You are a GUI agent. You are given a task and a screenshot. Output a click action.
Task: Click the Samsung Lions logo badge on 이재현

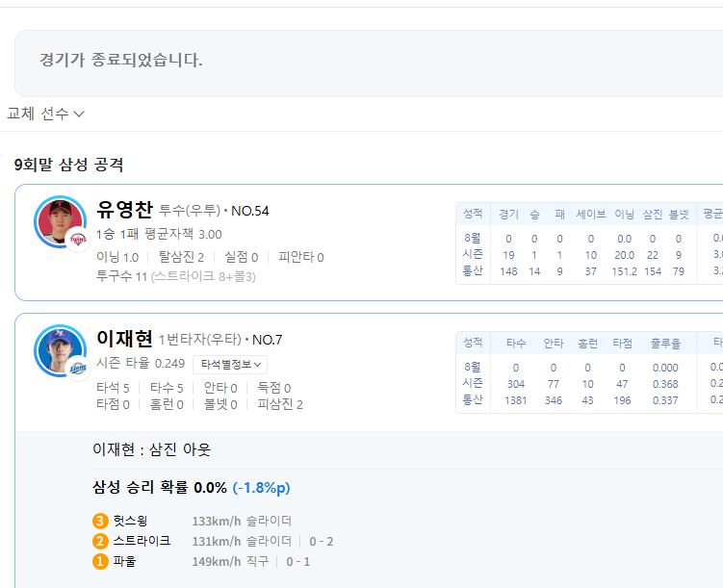click(79, 369)
